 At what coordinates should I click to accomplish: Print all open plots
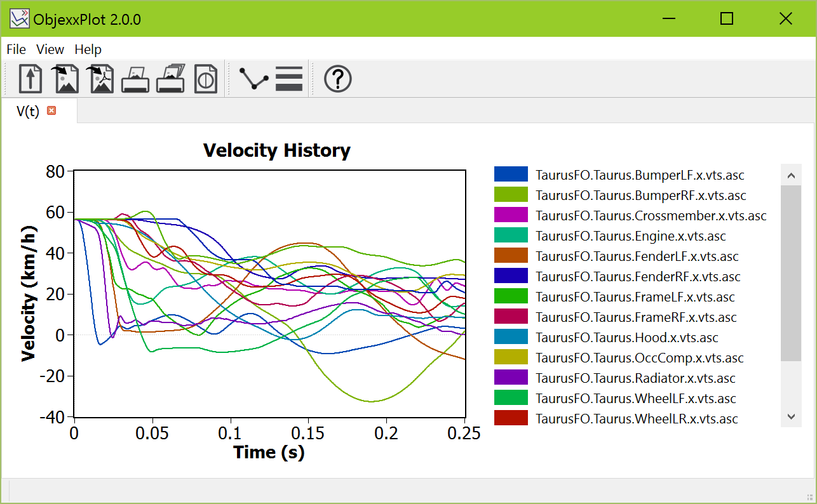[x=170, y=79]
